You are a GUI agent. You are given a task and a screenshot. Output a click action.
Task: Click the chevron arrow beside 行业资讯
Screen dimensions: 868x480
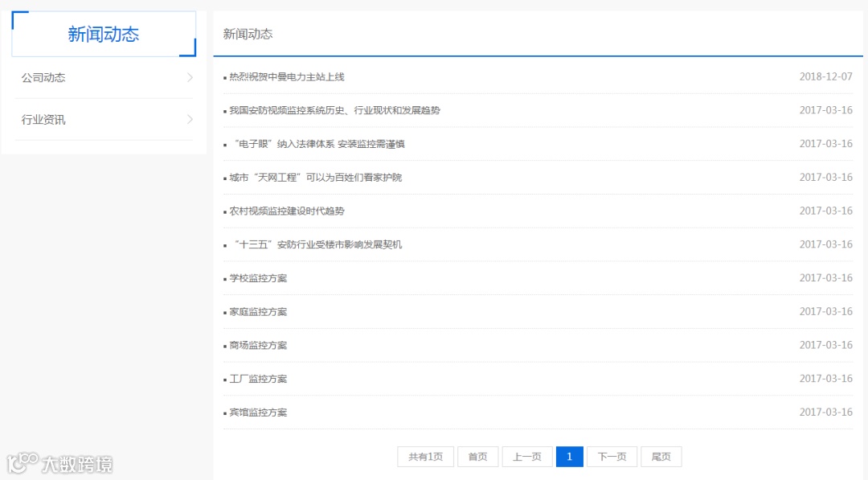190,120
